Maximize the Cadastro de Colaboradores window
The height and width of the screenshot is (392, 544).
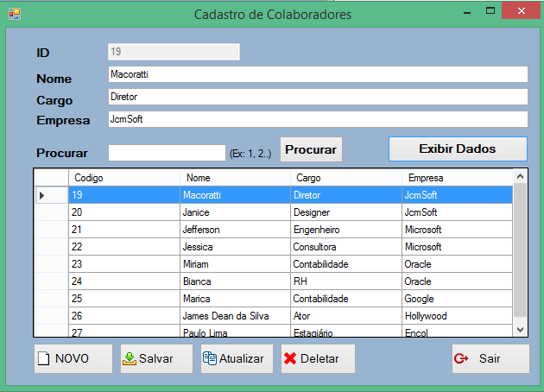coord(490,10)
